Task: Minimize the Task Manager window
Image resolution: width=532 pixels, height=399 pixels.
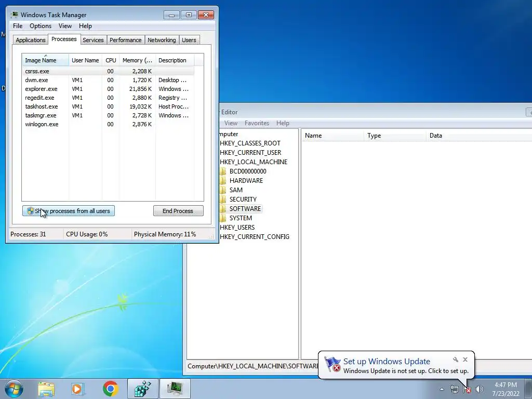Action: point(171,15)
